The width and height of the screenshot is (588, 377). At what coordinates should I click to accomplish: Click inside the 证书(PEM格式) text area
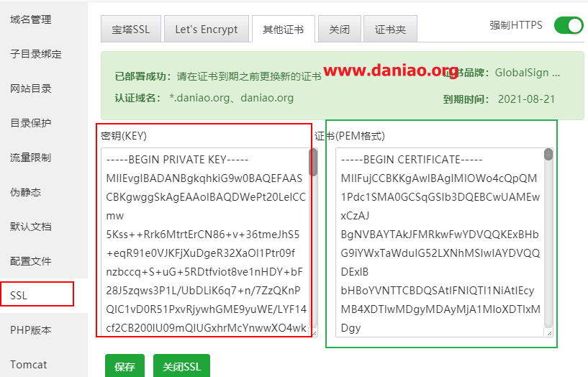point(440,242)
